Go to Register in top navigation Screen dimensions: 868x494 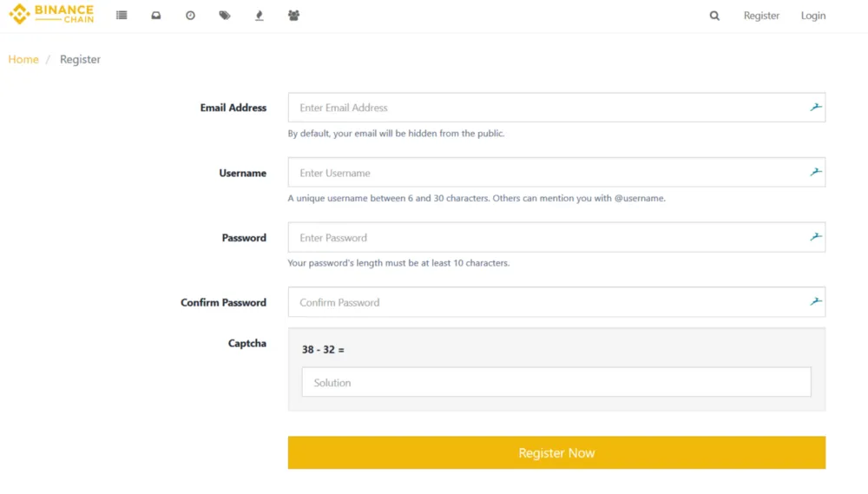pos(761,16)
